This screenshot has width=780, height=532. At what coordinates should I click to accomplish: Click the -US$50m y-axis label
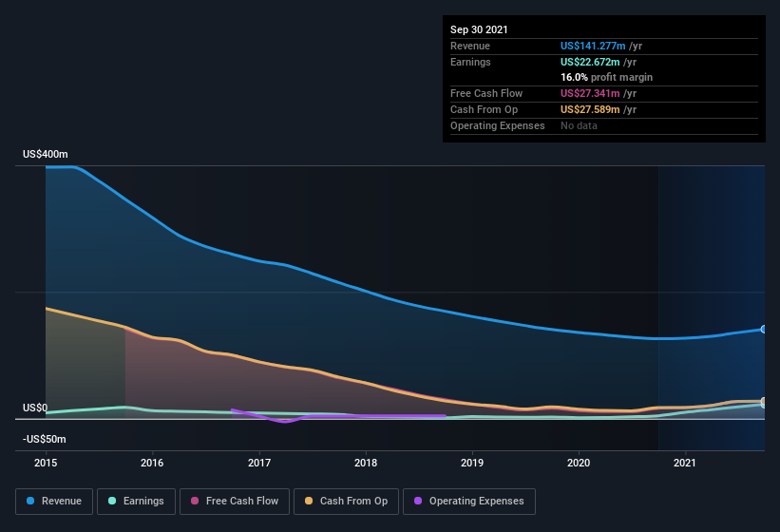(45, 439)
